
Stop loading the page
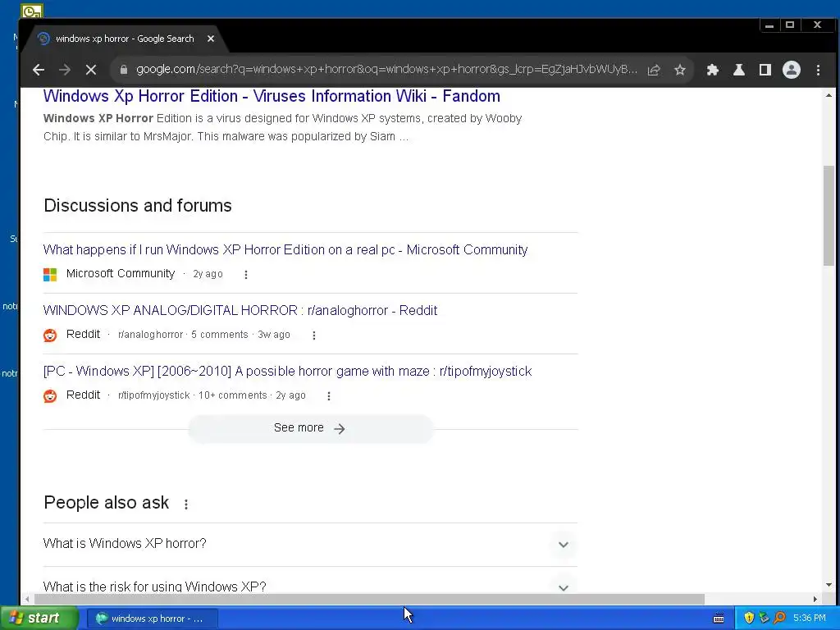coord(90,70)
